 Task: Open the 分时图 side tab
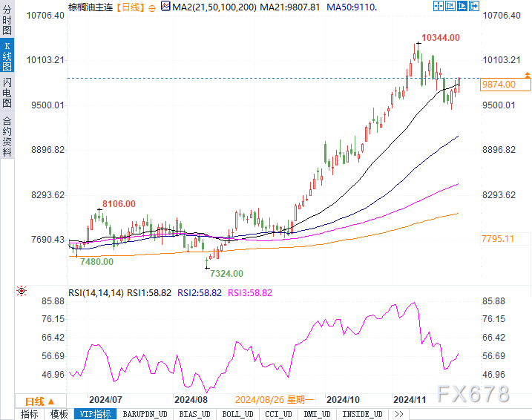7,21
